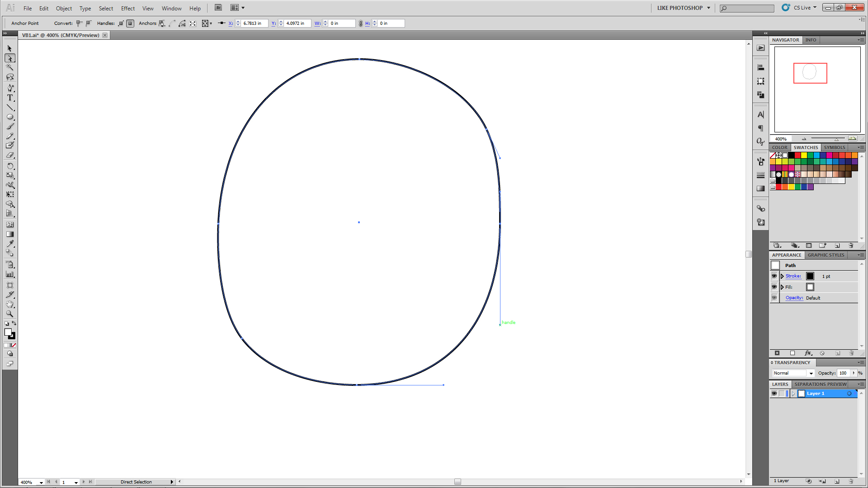This screenshot has height=488, width=868.
Task: Select the Zoom tool in toolbox
Action: (10, 314)
